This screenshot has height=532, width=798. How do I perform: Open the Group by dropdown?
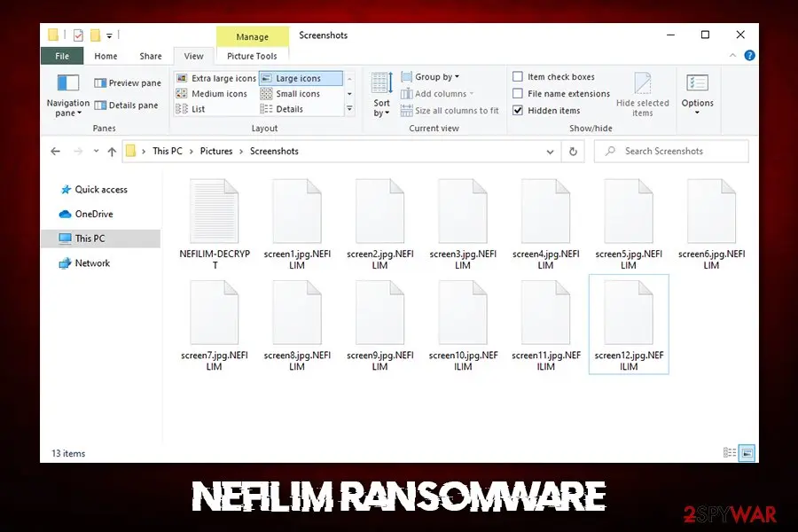(431, 77)
